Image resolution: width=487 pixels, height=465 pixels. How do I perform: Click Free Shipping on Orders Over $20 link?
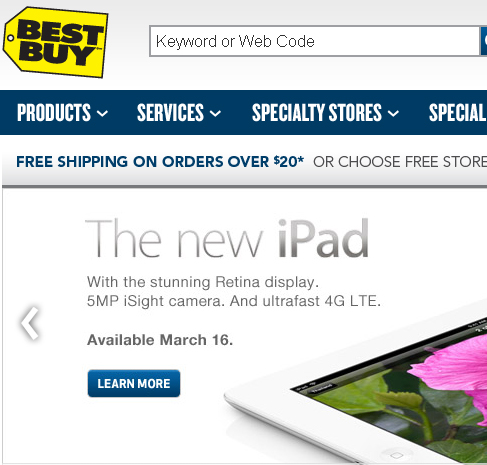[x=160, y=162]
